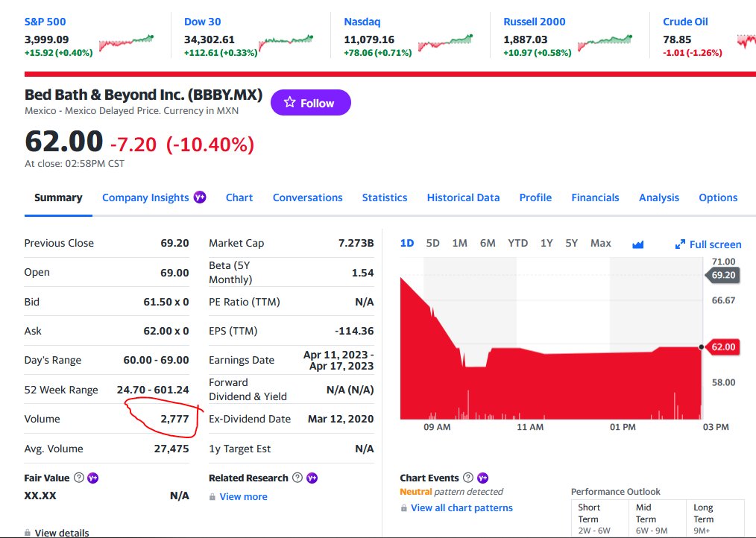This screenshot has height=538, width=756.
Task: Go to the Historical Data tab
Action: 463,197
